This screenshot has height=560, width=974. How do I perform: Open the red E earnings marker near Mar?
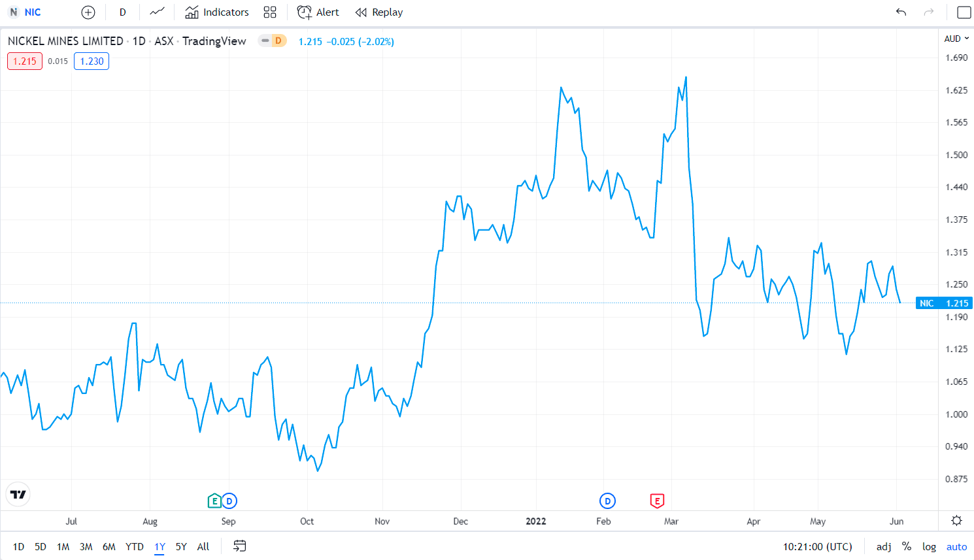657,501
